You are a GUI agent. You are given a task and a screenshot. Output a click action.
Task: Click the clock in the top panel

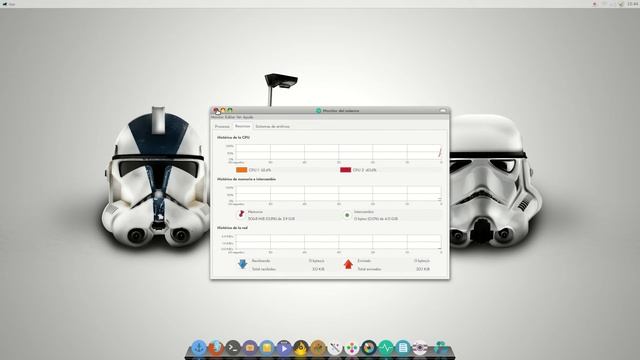pos(633,4)
